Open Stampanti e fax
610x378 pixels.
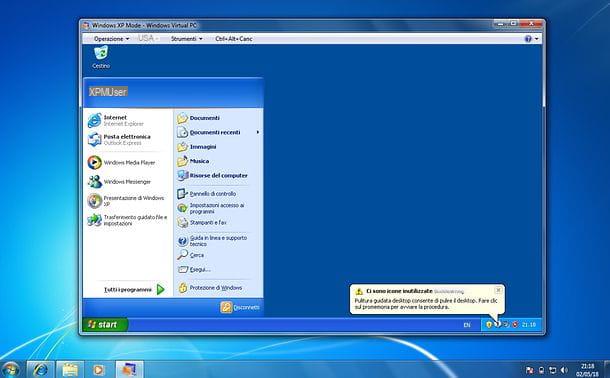tap(202, 222)
